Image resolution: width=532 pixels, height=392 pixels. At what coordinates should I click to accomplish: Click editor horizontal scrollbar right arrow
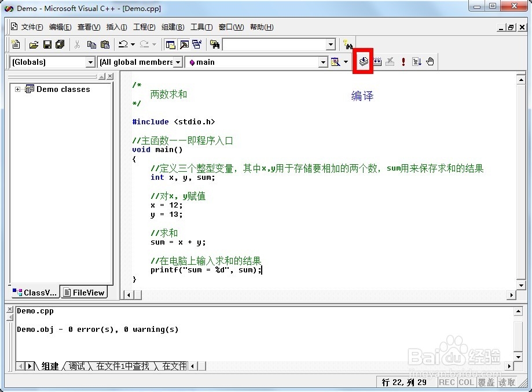512,295
